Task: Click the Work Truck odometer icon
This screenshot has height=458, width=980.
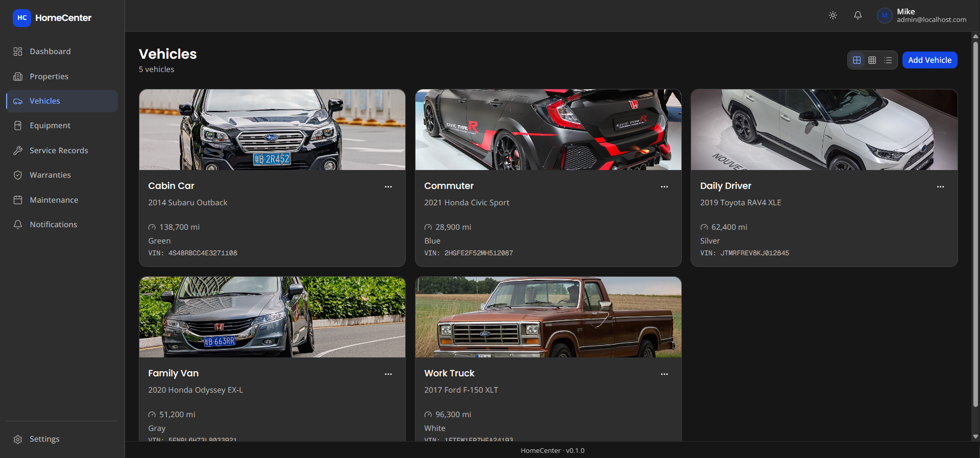Action: (x=428, y=415)
